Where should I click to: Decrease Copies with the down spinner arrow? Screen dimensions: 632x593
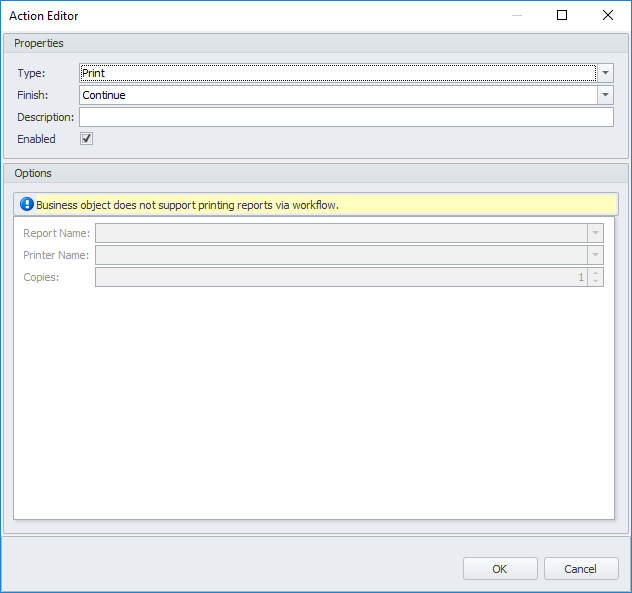pyautogui.click(x=596, y=281)
